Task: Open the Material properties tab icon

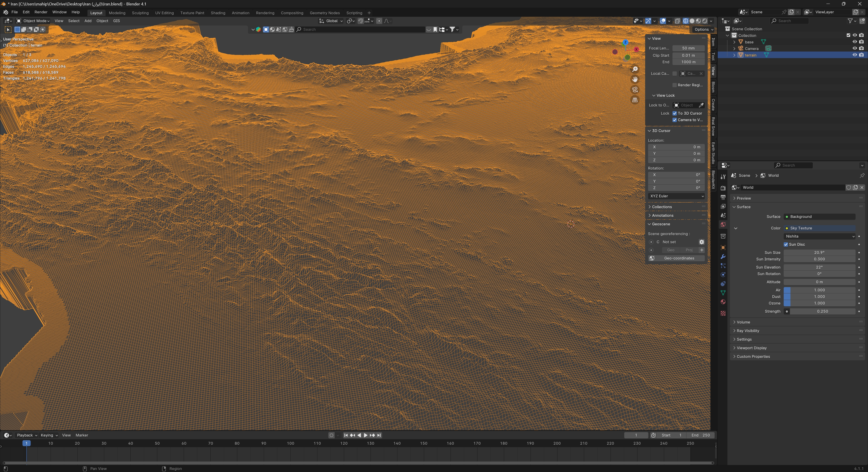Action: tap(723, 302)
